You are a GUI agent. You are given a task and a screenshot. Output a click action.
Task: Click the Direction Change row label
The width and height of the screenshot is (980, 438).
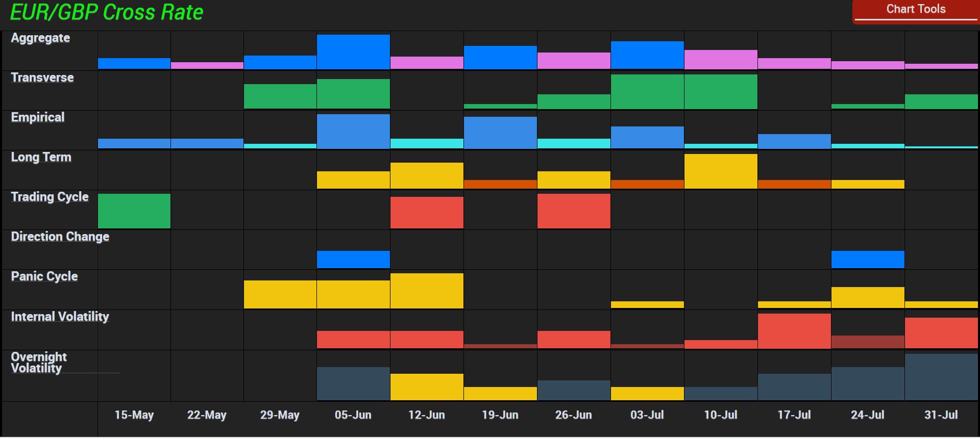[x=60, y=237]
